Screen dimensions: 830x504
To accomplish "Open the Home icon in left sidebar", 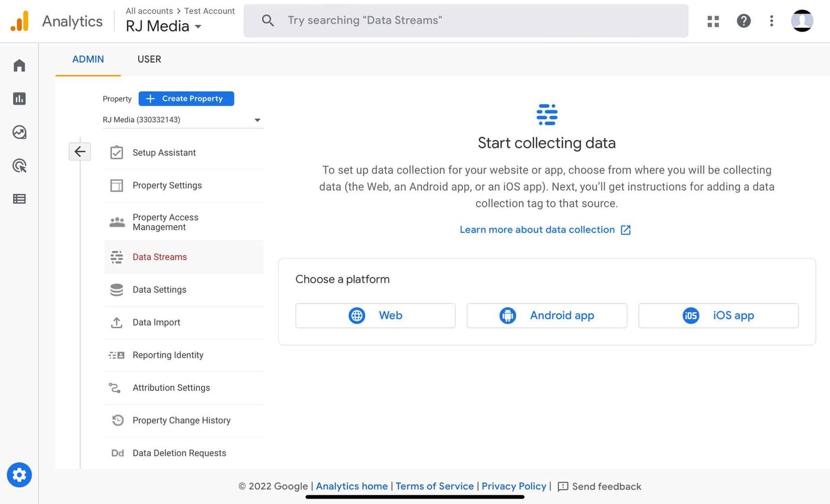I will (x=19, y=65).
